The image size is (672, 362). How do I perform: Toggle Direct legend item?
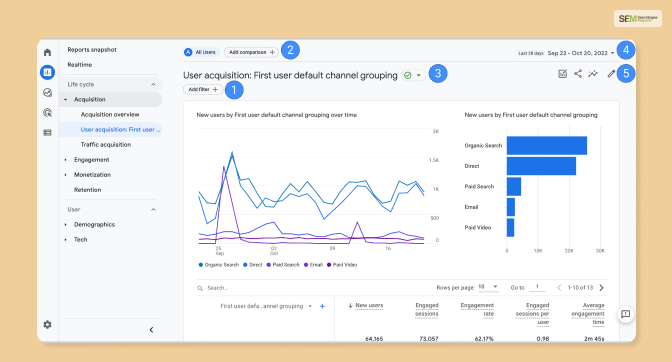252,265
